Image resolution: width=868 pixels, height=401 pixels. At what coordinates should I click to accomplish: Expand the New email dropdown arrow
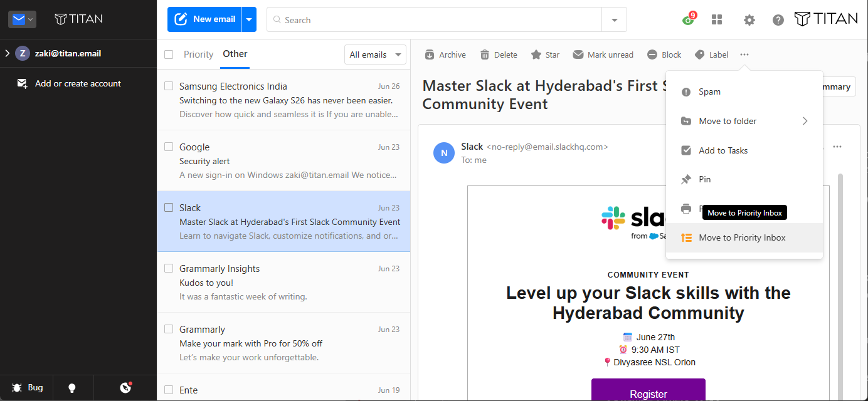249,19
